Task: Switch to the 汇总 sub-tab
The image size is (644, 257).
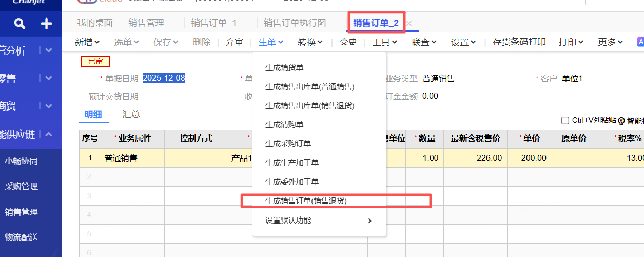Action: (131, 114)
